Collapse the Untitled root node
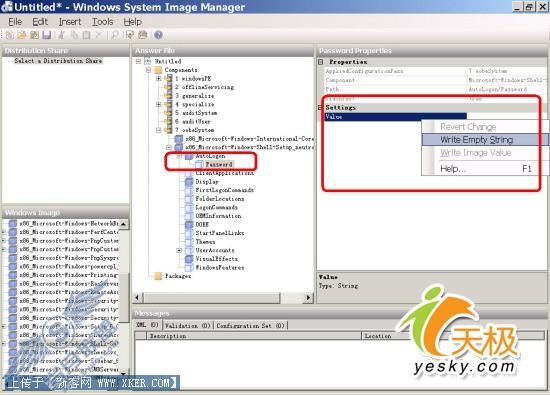 pos(139,61)
